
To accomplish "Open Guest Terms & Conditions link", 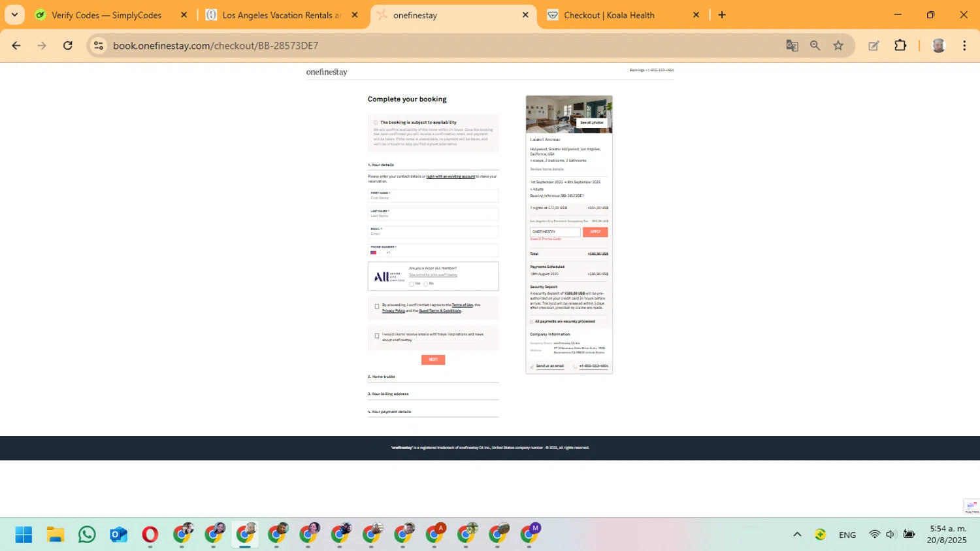I will pyautogui.click(x=440, y=311).
